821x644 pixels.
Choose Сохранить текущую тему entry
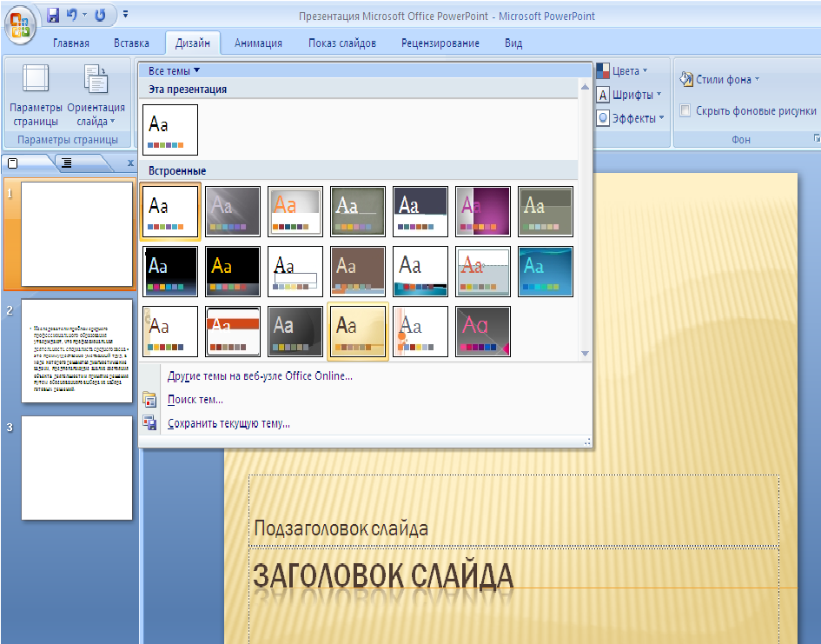[228, 423]
